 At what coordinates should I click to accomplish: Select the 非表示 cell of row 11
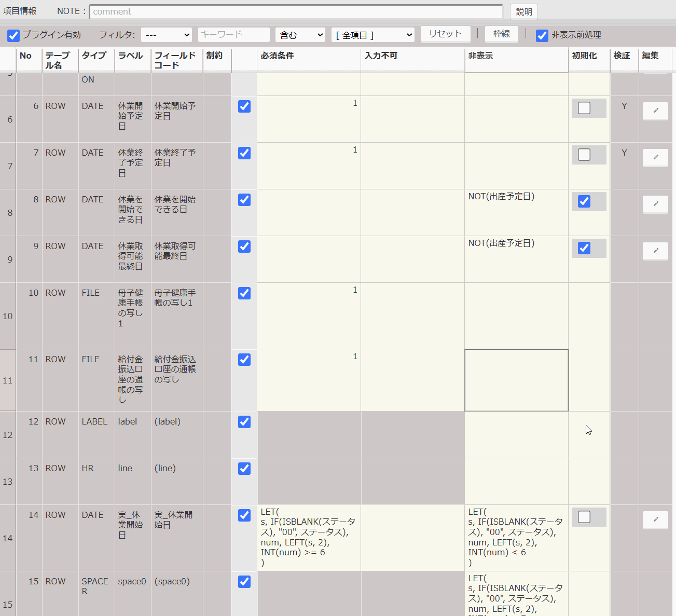coord(516,380)
